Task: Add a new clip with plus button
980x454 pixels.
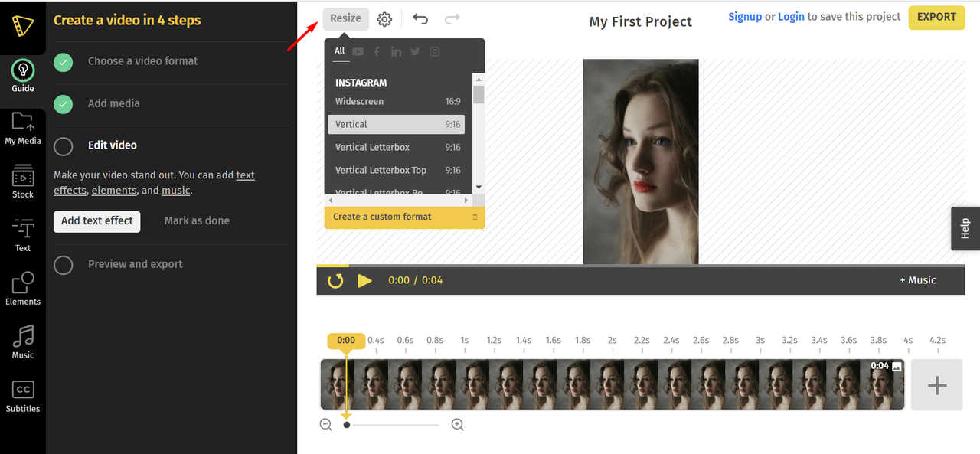Action: click(937, 385)
